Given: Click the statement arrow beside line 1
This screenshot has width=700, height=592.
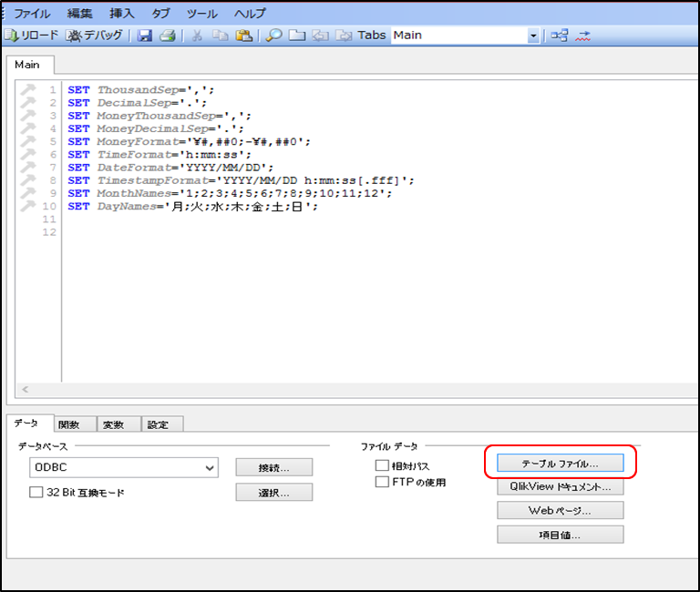Looking at the screenshot, I should tap(27, 89).
